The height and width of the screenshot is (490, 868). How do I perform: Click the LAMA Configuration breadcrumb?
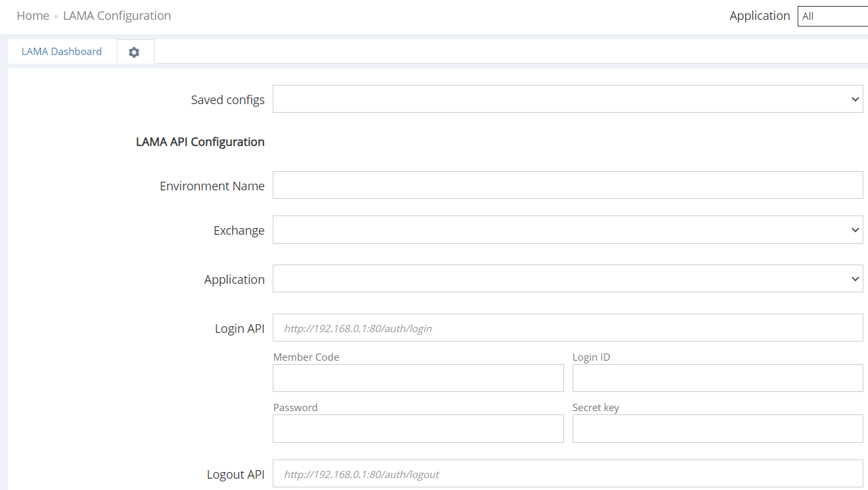click(x=117, y=16)
